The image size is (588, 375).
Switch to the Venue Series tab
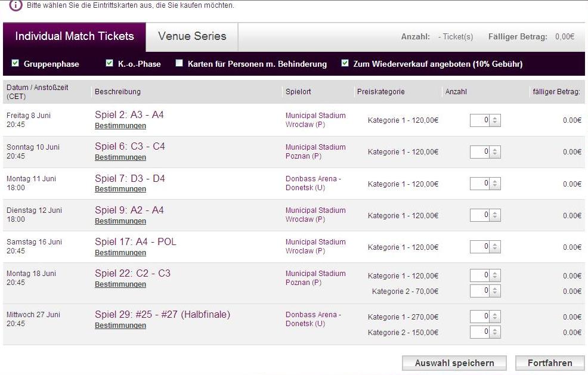(192, 36)
